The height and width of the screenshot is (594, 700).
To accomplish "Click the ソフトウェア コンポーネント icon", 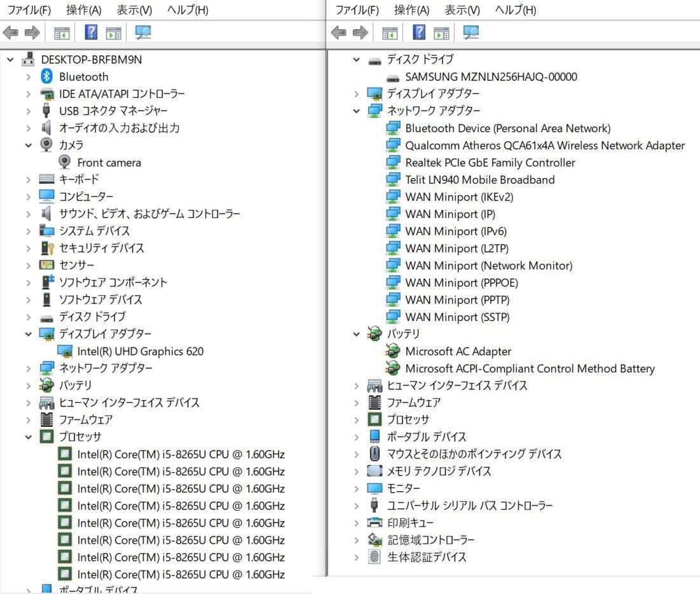I will [47, 282].
